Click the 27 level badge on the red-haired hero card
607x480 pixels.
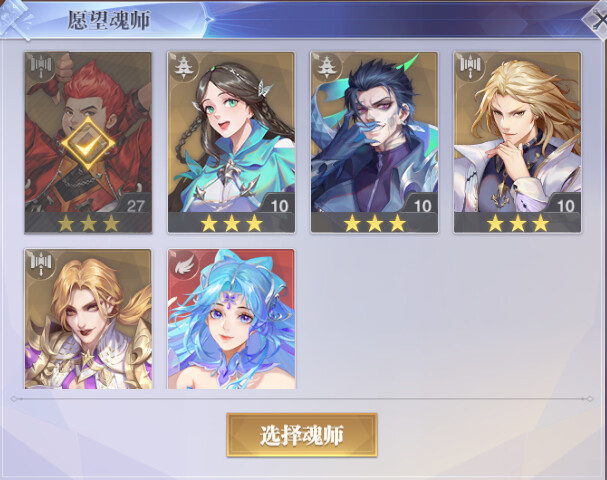[x=135, y=204]
